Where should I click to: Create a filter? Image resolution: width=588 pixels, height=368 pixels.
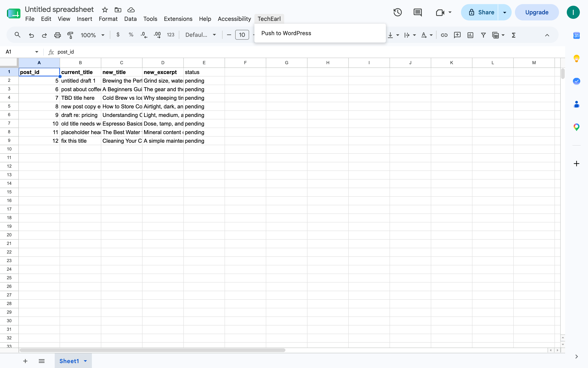483,35
